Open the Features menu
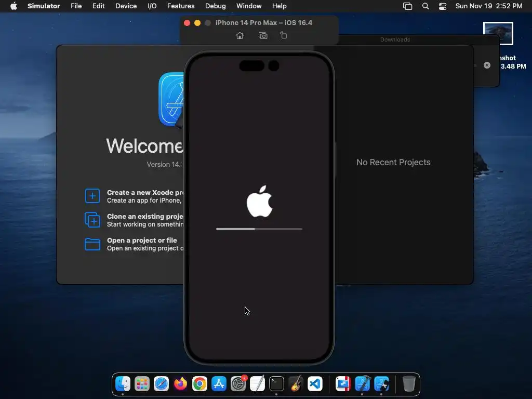The image size is (532, 399). pyautogui.click(x=181, y=6)
